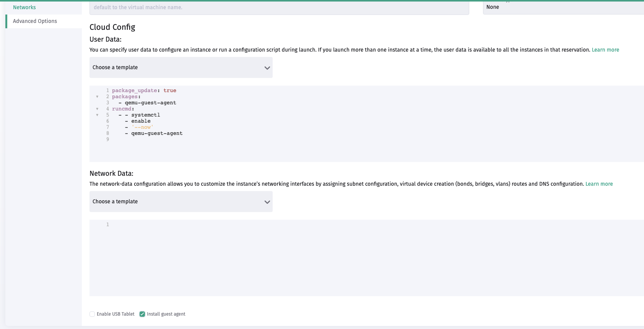Open User Data template dropdown
644x329 pixels.
181,68
